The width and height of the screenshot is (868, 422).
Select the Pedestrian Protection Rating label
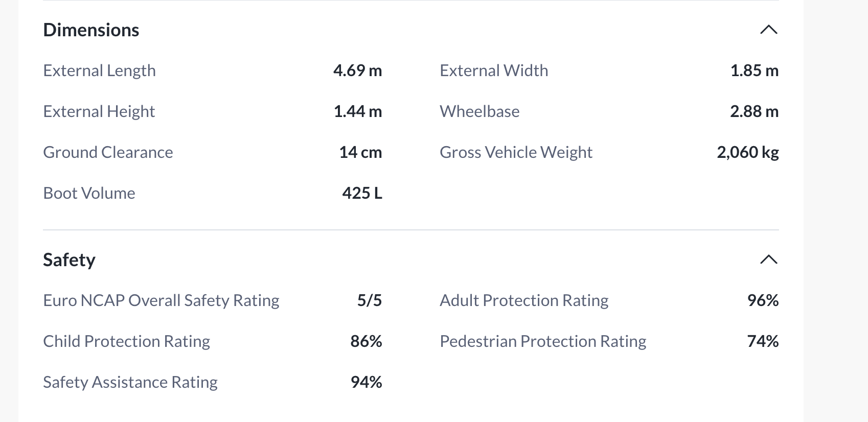[542, 341]
